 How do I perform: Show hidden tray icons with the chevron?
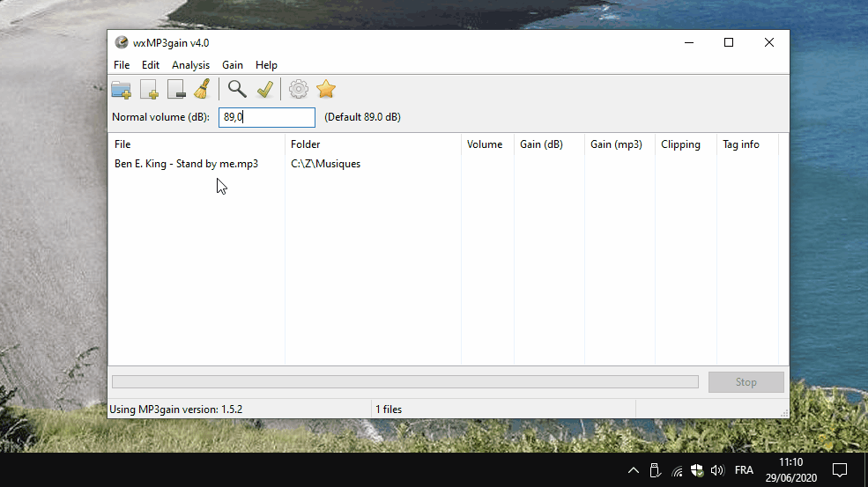point(634,470)
